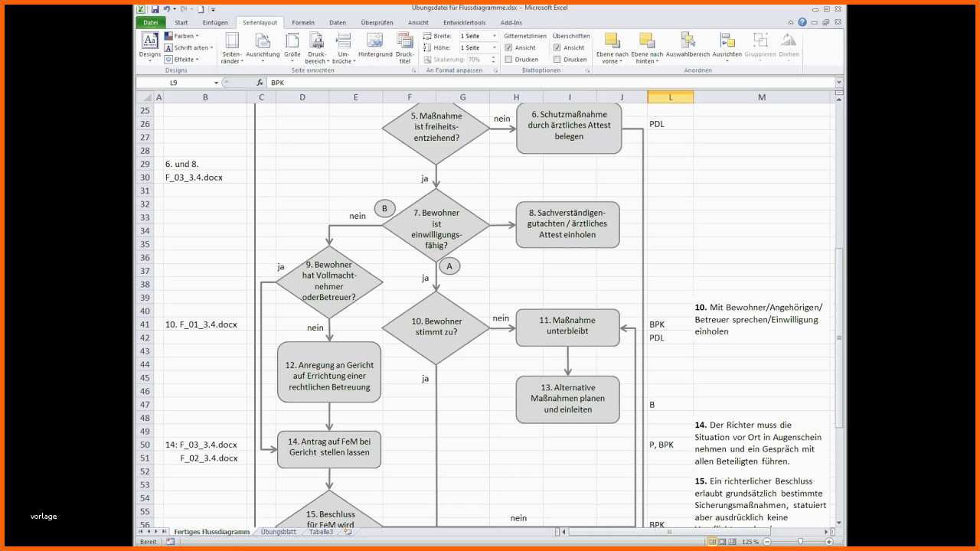980x551 pixels.
Task: Open the Druckbereich print area tool
Action: [315, 47]
